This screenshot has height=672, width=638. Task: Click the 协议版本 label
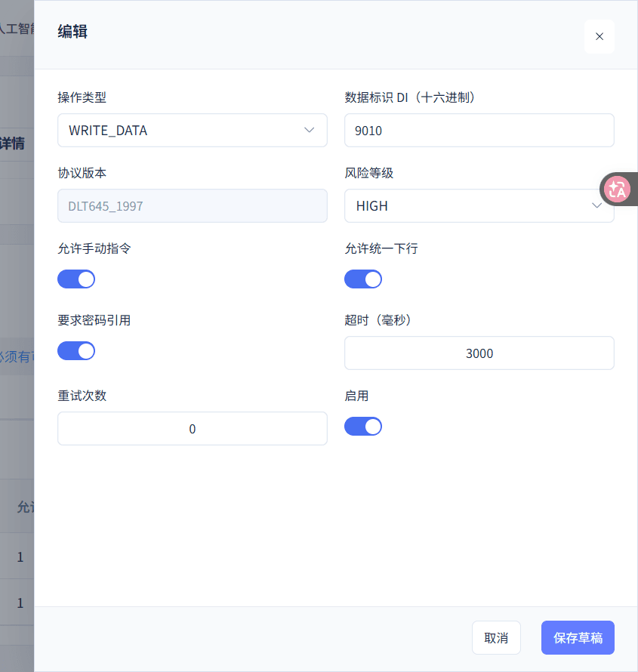[x=82, y=173]
